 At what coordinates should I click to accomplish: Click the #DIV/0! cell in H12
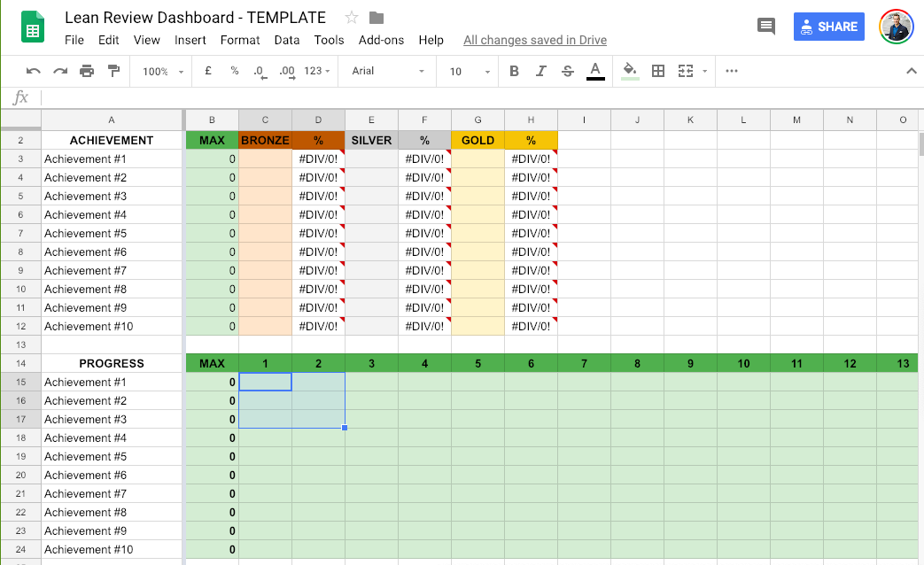click(531, 327)
